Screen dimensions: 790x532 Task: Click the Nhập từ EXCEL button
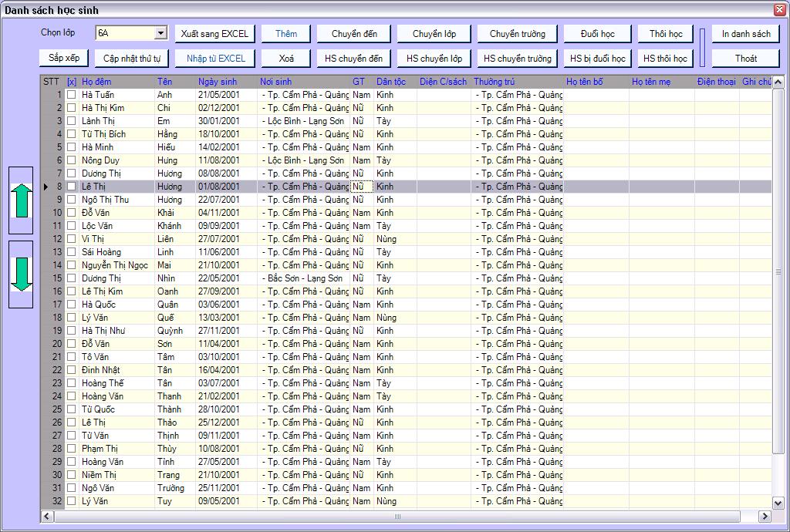coord(216,59)
